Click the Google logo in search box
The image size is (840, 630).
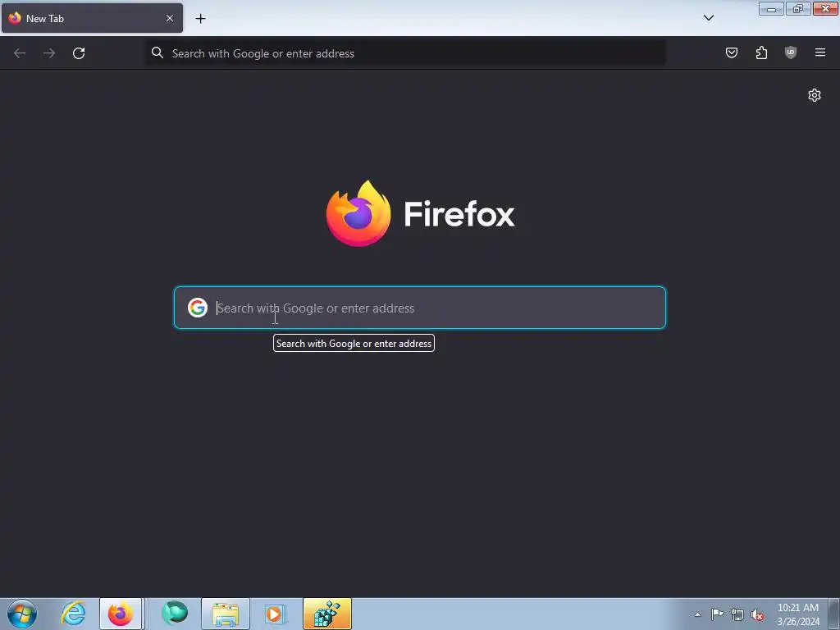198,308
